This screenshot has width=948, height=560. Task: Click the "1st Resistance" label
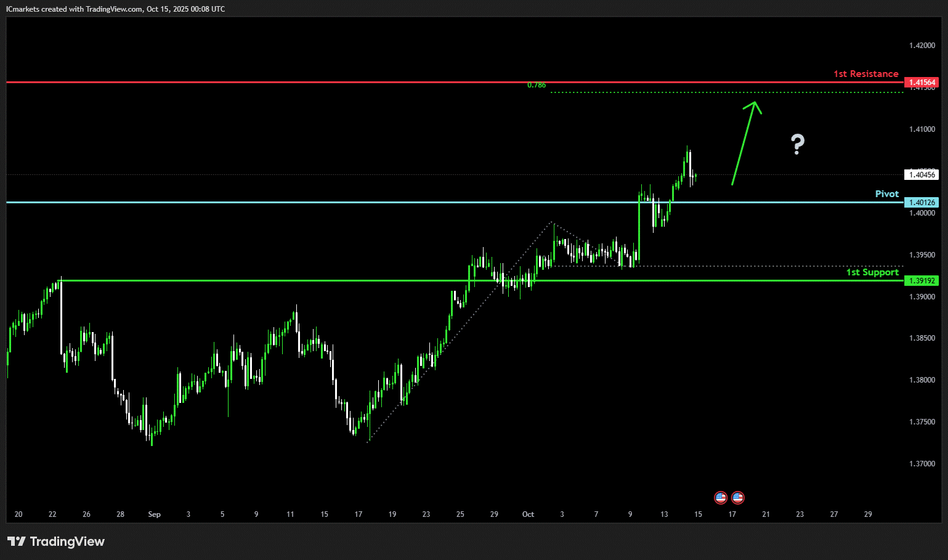(865, 74)
